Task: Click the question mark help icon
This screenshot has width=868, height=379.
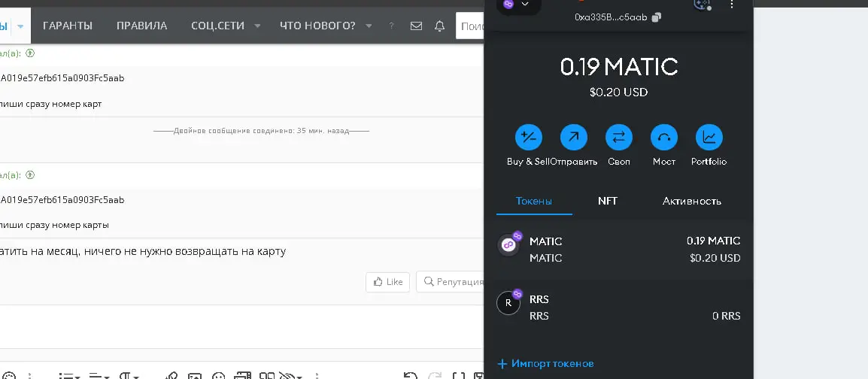Action: click(391, 26)
